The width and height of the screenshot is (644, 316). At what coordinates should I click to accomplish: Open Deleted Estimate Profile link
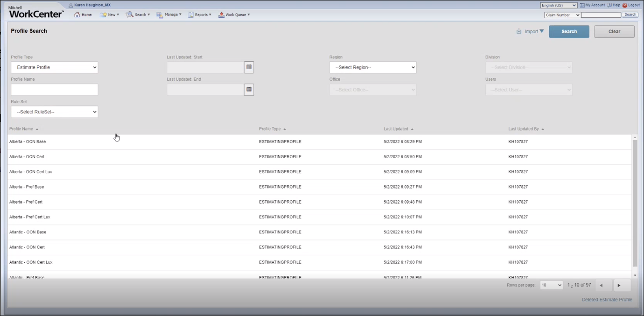coord(607,300)
